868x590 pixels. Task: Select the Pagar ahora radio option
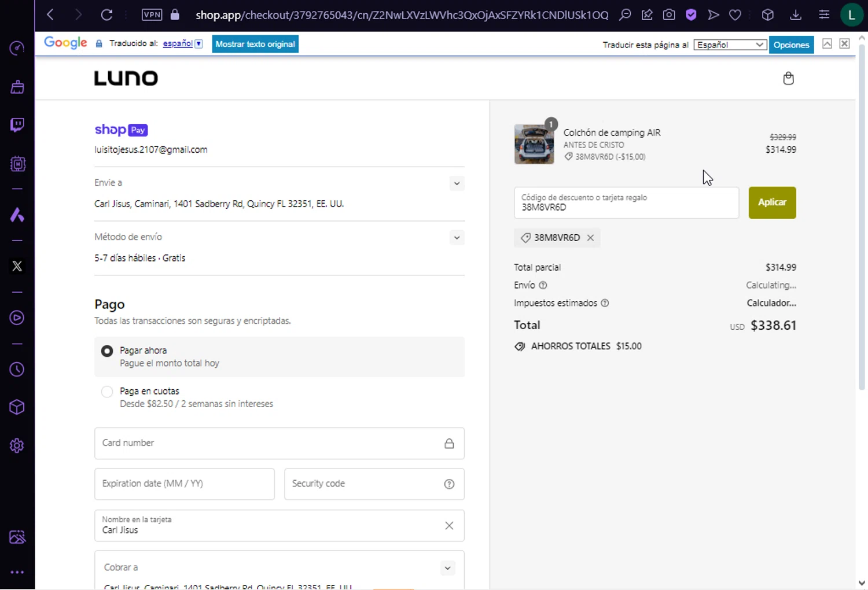click(107, 351)
